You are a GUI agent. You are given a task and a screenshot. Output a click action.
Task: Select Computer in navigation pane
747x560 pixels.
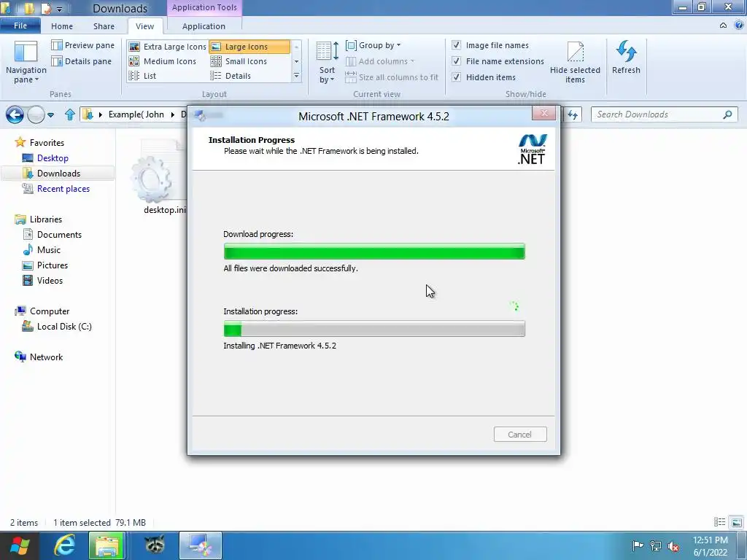tap(50, 311)
